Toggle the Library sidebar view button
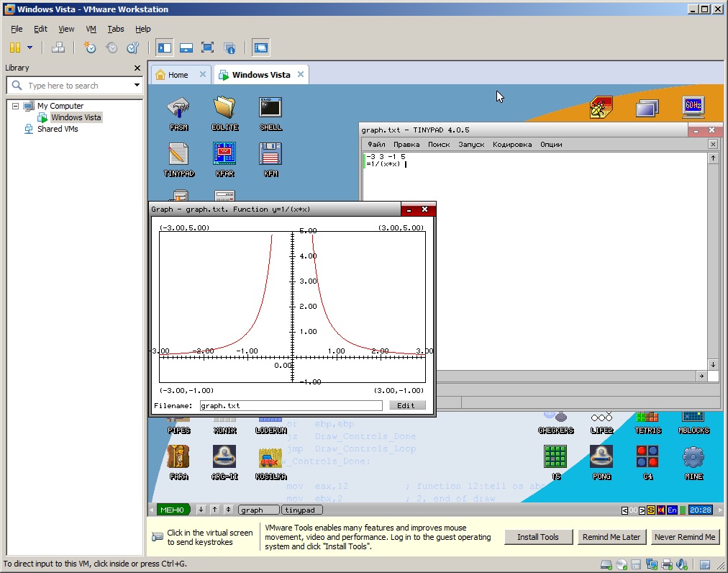 pos(165,48)
